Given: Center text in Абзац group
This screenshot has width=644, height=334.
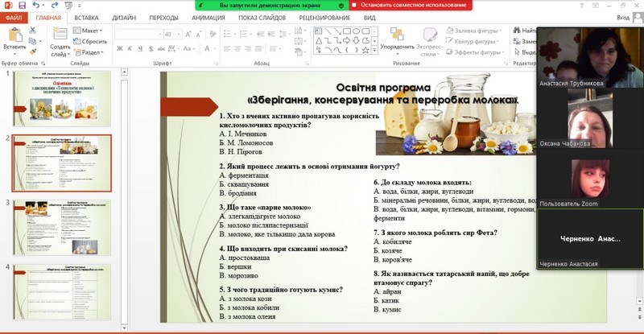Looking at the screenshot, I should coord(237,48).
